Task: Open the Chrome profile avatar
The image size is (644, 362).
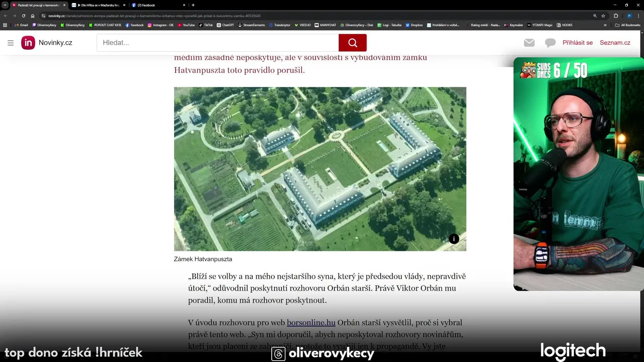Action: [x=629, y=16]
